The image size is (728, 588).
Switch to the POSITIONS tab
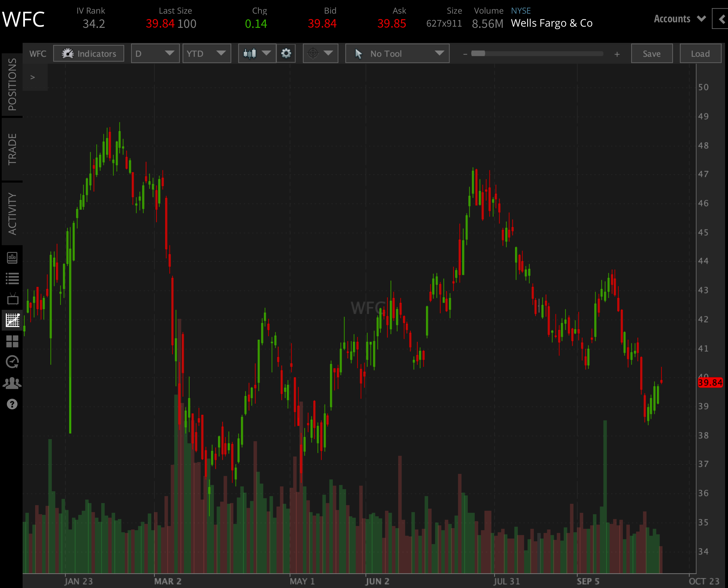pos(12,85)
